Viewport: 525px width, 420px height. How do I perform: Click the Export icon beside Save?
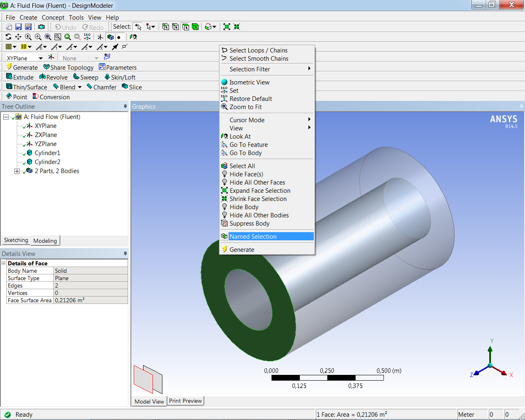28,27
